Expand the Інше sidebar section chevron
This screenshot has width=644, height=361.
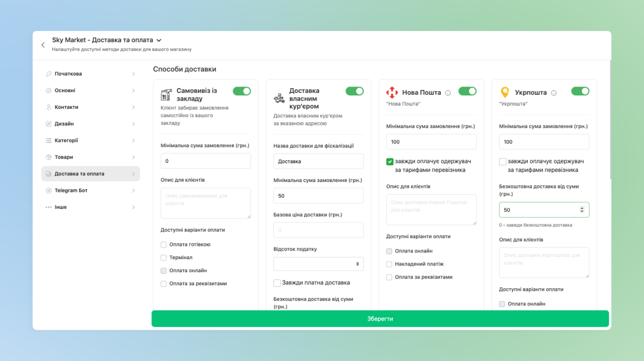coord(133,207)
